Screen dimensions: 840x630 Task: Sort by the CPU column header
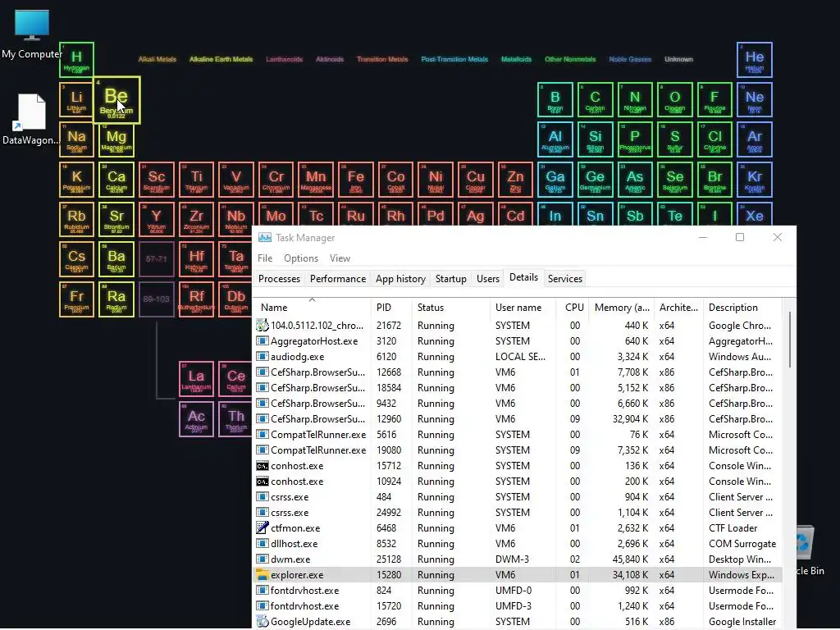click(x=572, y=308)
